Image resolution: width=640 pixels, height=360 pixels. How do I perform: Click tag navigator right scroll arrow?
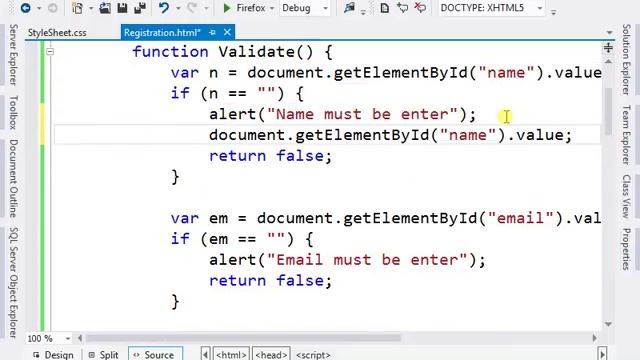pyautogui.click(x=602, y=354)
